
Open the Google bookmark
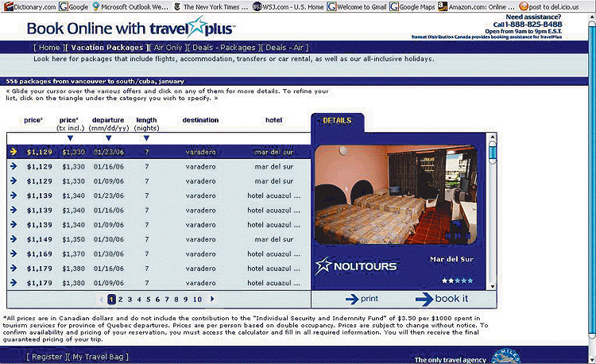74,6
